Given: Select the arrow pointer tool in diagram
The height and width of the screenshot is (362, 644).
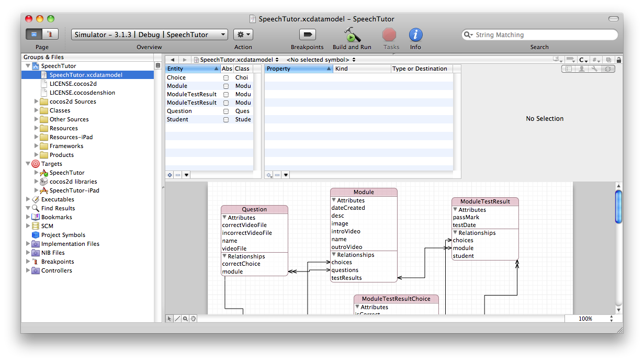Looking at the screenshot, I should [170, 318].
